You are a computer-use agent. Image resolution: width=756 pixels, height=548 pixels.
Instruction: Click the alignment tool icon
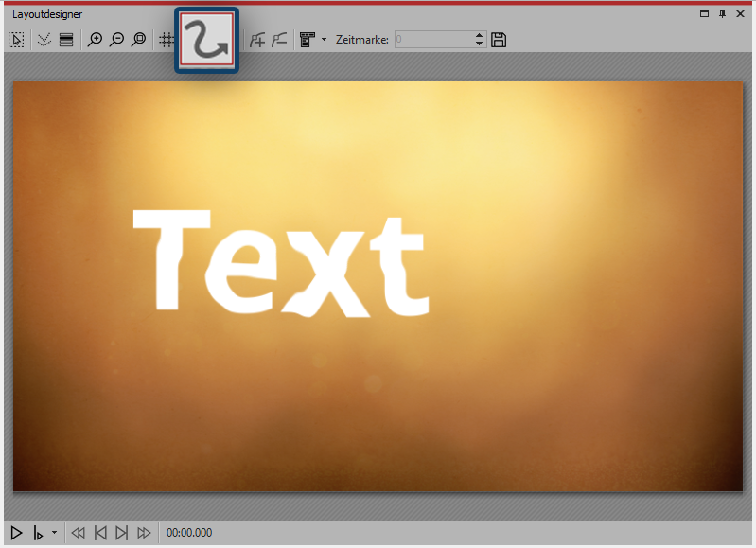(x=307, y=40)
